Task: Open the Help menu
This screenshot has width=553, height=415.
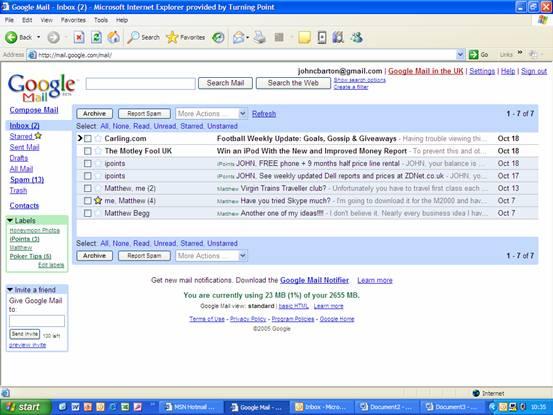Action: pos(122,20)
